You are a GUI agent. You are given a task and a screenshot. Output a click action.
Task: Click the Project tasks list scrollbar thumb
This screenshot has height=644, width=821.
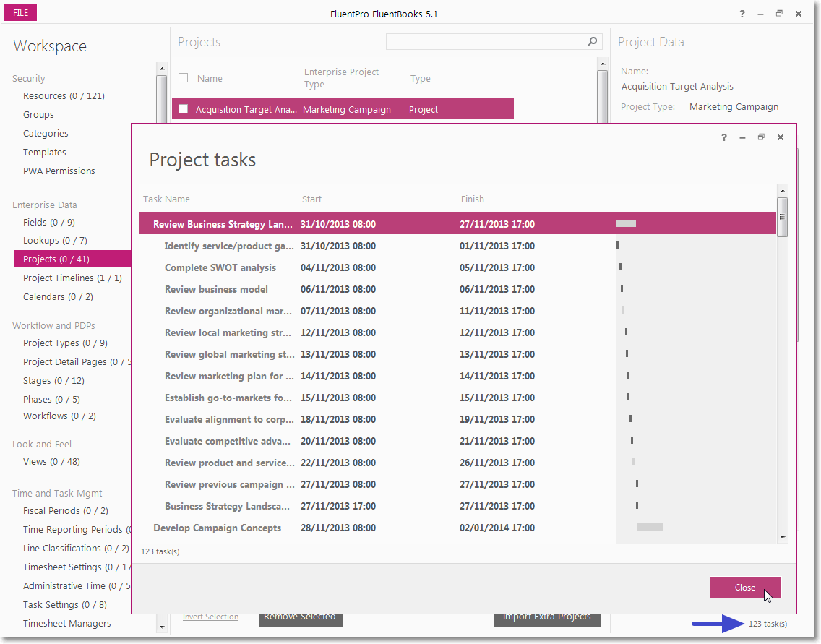tap(783, 217)
